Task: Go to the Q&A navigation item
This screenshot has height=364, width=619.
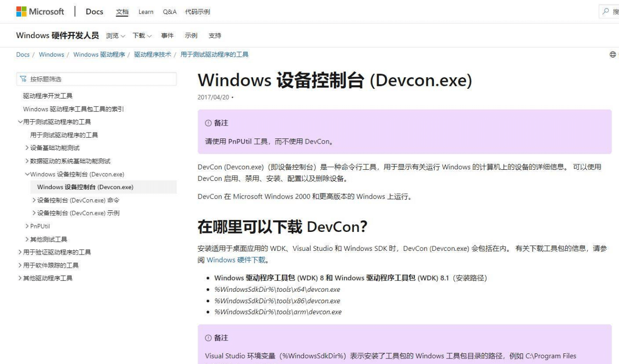Action: point(169,12)
